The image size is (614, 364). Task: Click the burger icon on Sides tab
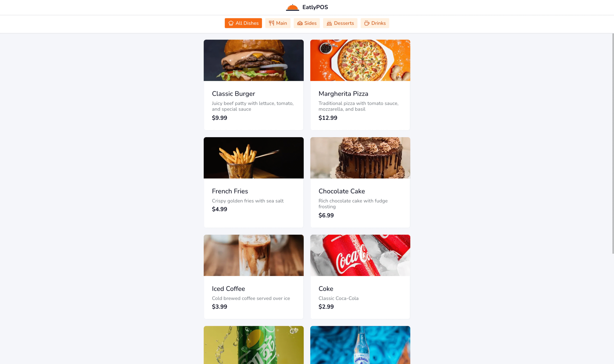pyautogui.click(x=300, y=23)
